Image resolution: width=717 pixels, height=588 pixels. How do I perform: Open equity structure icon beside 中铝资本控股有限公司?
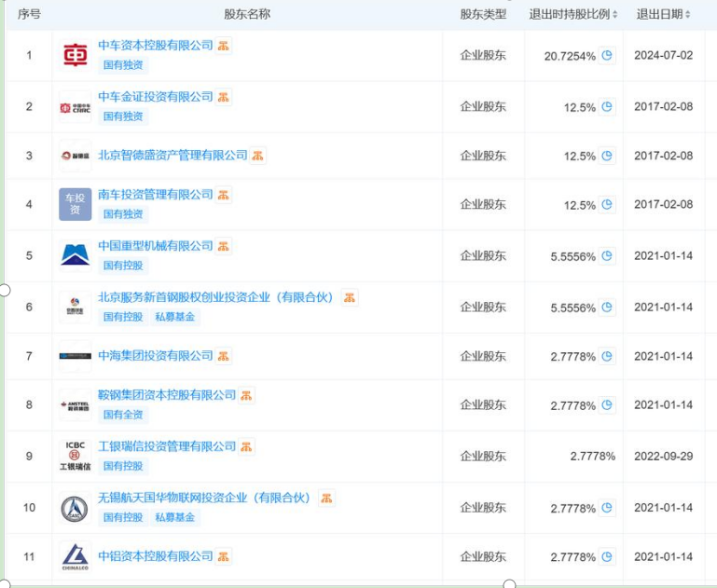pos(223,556)
